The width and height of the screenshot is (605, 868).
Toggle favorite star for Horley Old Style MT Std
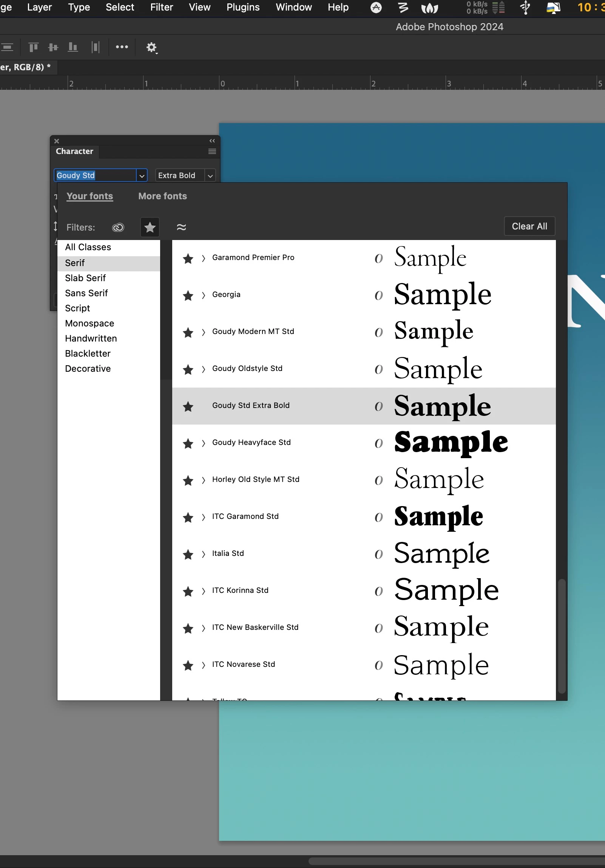point(188,480)
